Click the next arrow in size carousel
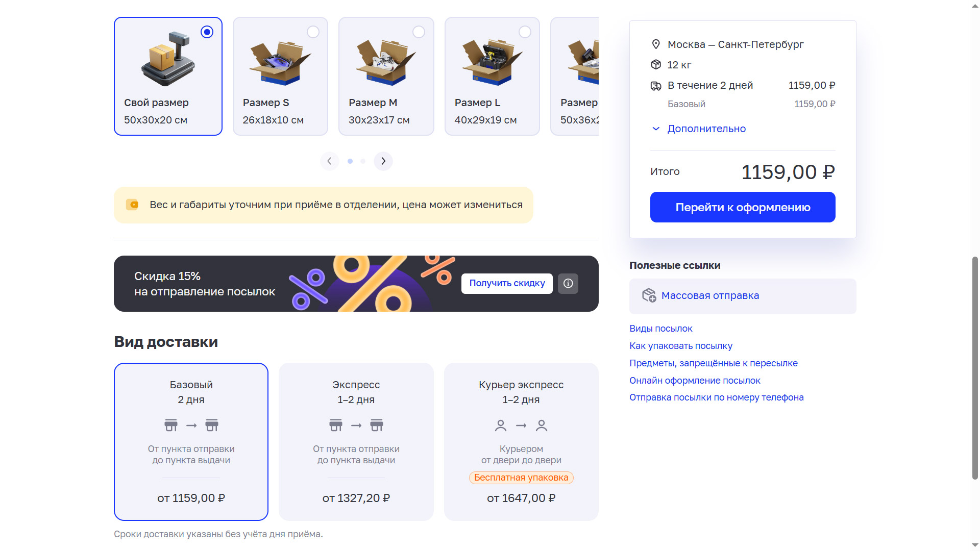This screenshot has width=980, height=551. [x=383, y=161]
